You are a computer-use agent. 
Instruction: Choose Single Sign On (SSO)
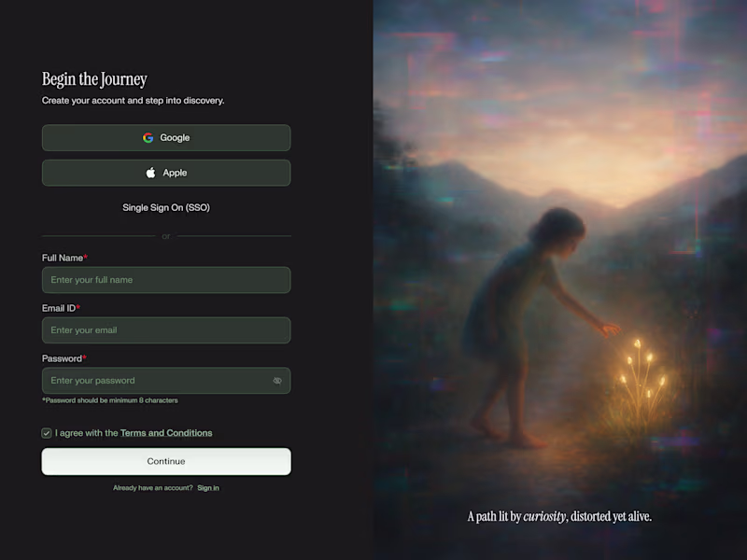tap(166, 207)
